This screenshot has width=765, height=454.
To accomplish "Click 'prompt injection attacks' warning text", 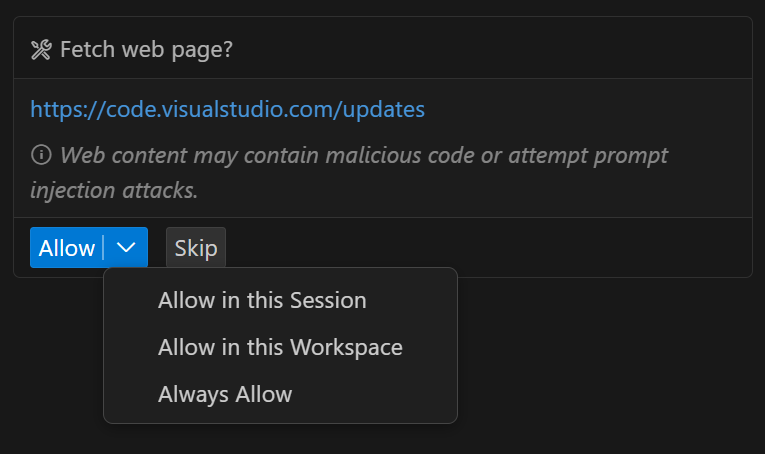I will pos(114,190).
